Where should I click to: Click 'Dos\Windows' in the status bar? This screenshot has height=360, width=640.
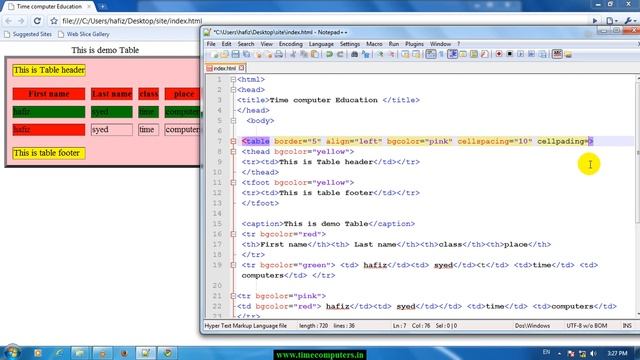point(532,326)
